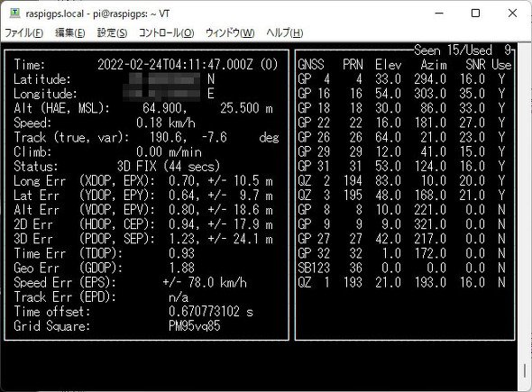Click the Azim column header
This screenshot has height=392, width=532.
tap(434, 64)
